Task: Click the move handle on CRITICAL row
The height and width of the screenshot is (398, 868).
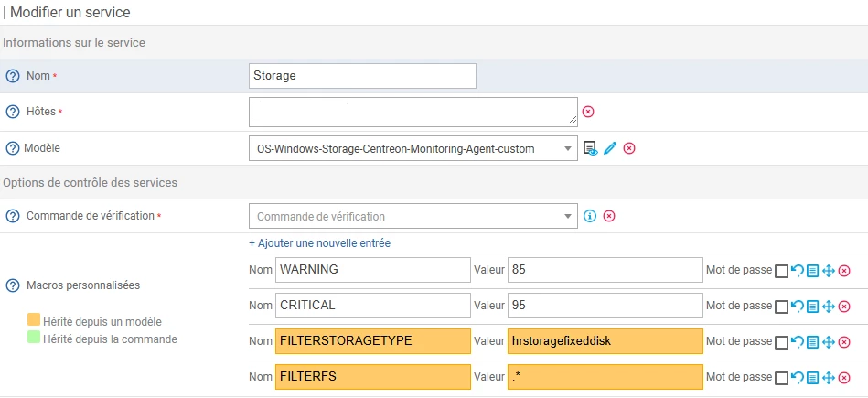Action: [829, 306]
